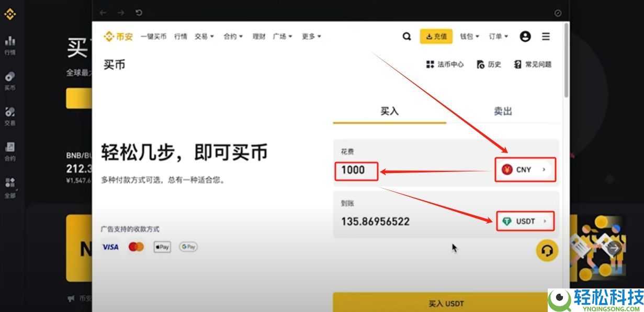Click the 法币中心 grid icon

pyautogui.click(x=429, y=64)
